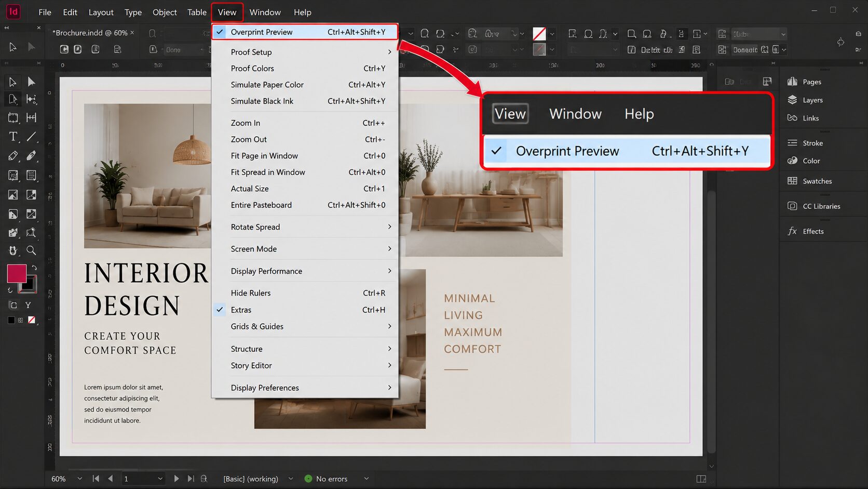Expand the Screen Mode submenu

tap(305, 249)
